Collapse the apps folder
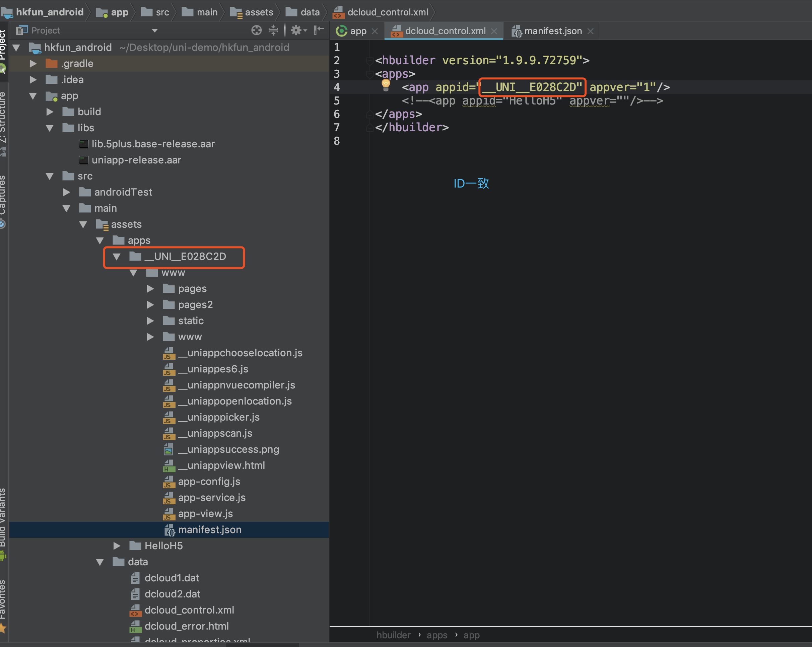The height and width of the screenshot is (647, 812). pyautogui.click(x=100, y=241)
